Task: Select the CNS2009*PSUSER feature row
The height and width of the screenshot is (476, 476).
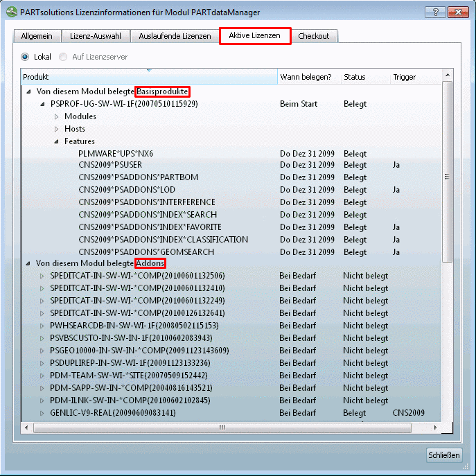Action: [231, 165]
